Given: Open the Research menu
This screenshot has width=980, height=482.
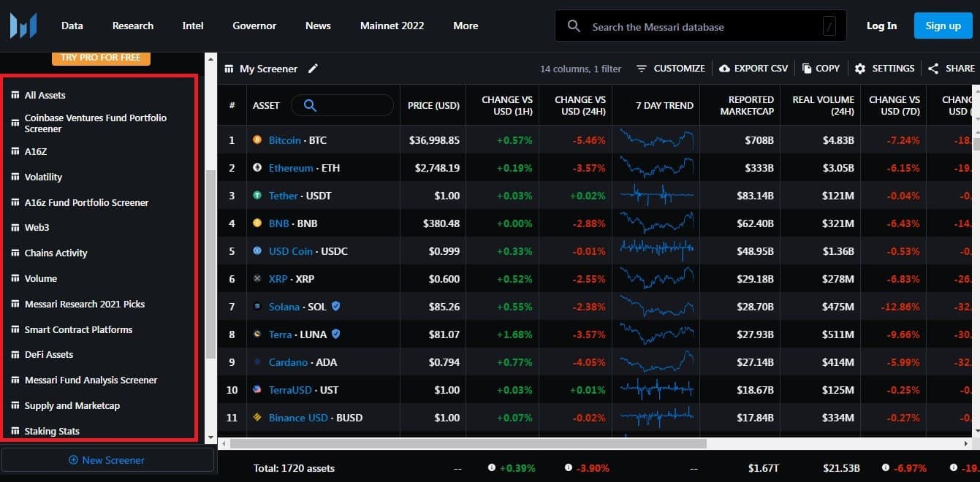Looking at the screenshot, I should [133, 26].
